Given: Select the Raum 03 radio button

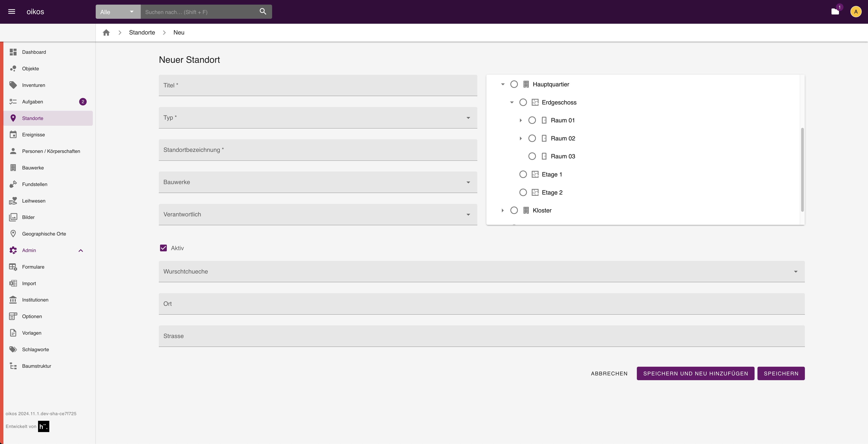Looking at the screenshot, I should (x=532, y=156).
